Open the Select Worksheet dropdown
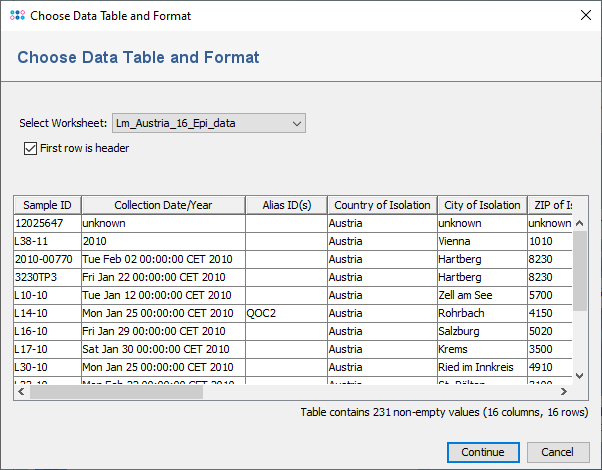This screenshot has height=470, width=602. pyautogui.click(x=209, y=123)
